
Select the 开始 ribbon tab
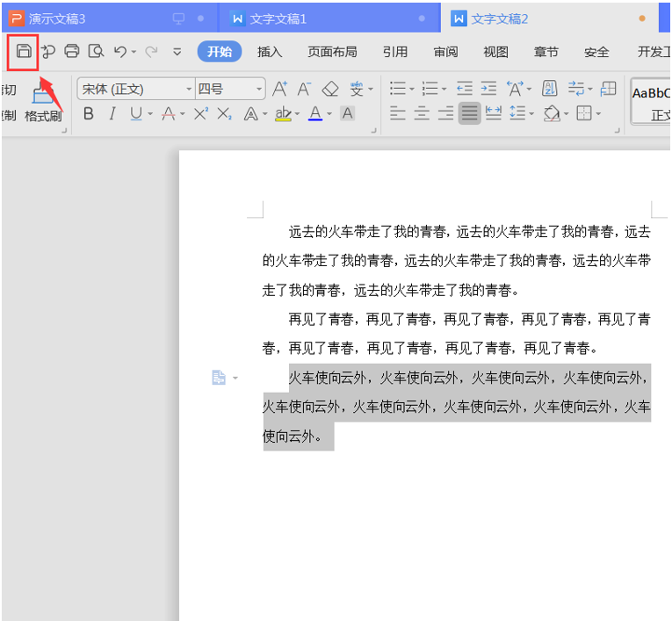220,52
